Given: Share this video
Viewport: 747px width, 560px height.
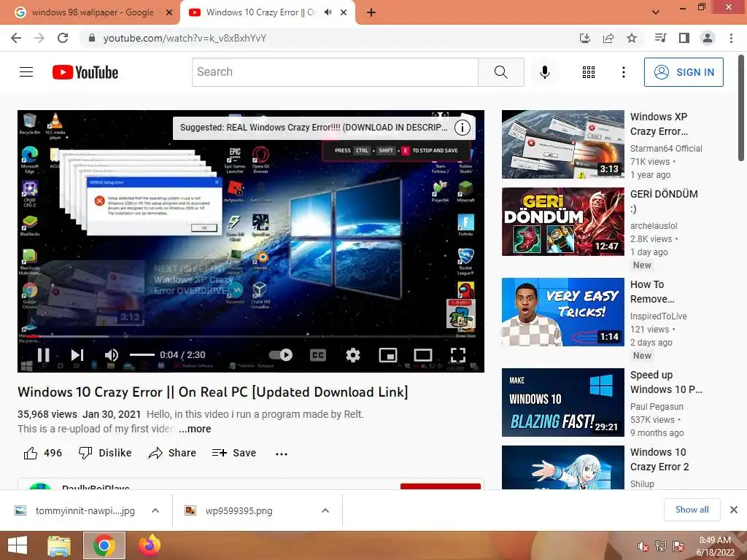Looking at the screenshot, I should [x=172, y=453].
